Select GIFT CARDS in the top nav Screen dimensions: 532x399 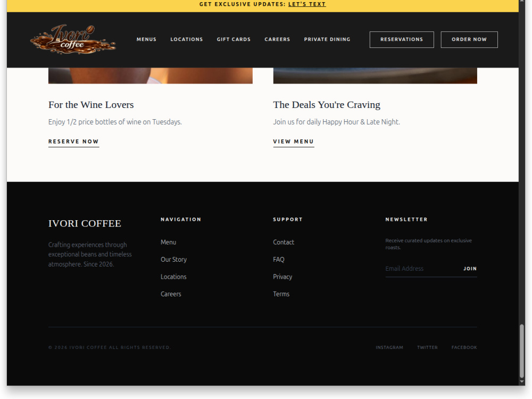[x=234, y=39]
